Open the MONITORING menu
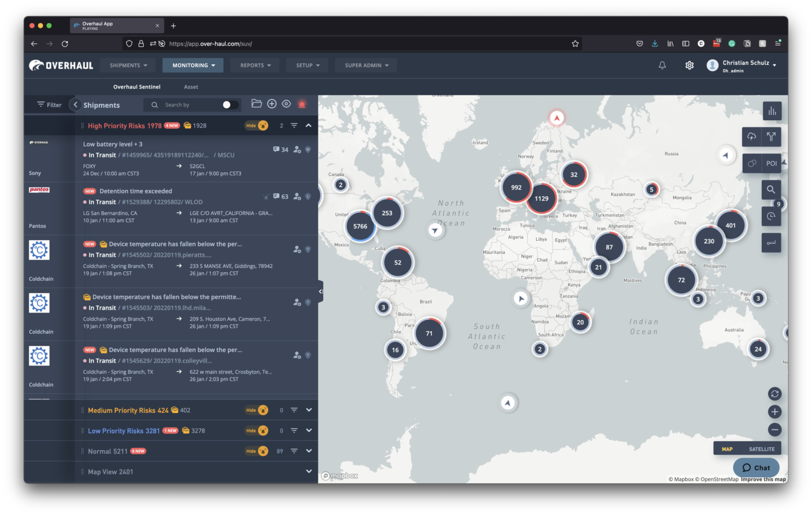The image size is (812, 515). click(x=193, y=65)
